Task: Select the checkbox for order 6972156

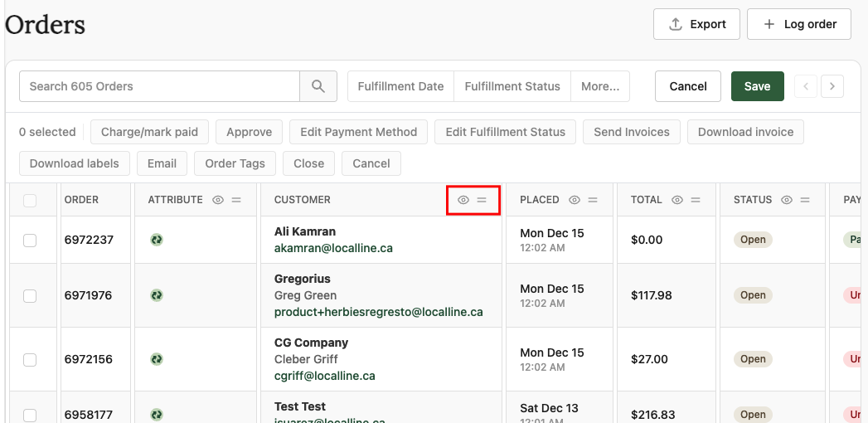Action: coord(30,359)
